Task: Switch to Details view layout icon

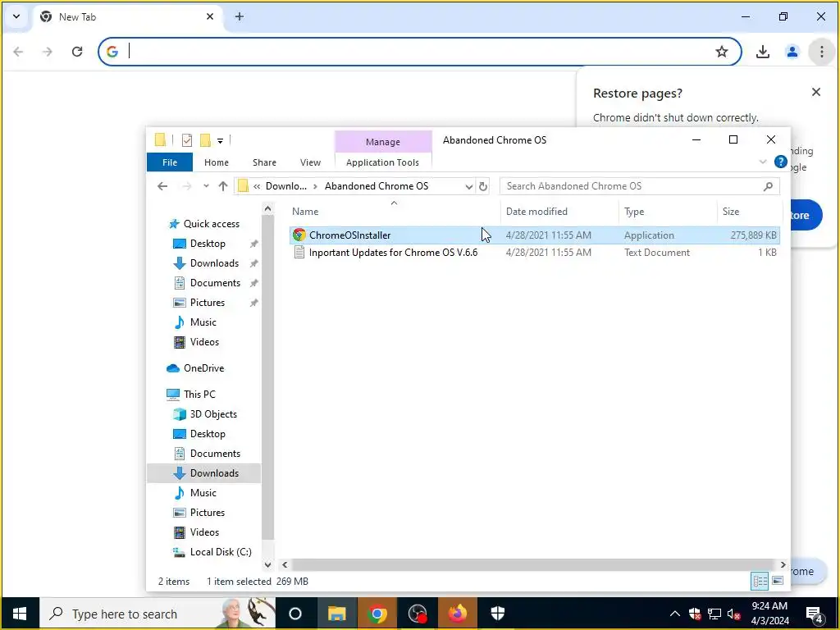Action: click(x=760, y=582)
